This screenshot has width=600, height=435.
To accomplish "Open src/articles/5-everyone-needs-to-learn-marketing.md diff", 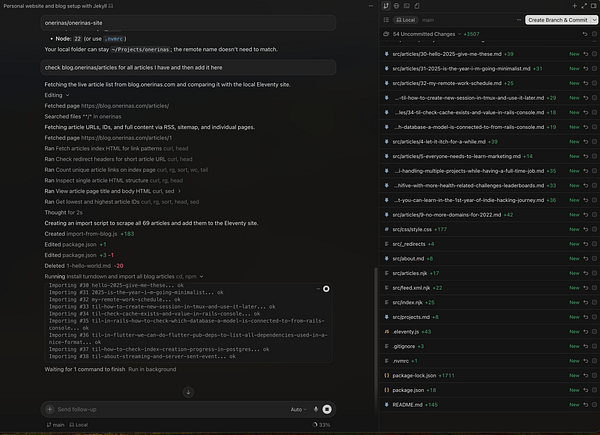I will 457,156.
